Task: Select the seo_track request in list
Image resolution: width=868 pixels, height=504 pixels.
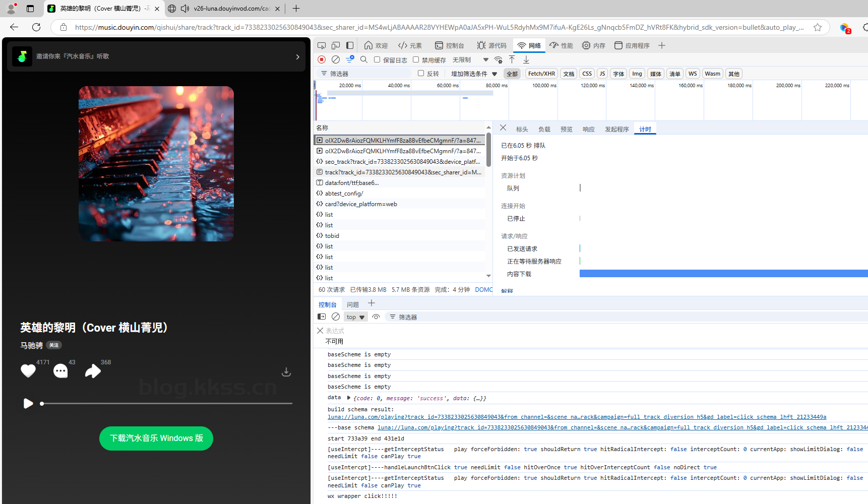Action: pyautogui.click(x=402, y=162)
